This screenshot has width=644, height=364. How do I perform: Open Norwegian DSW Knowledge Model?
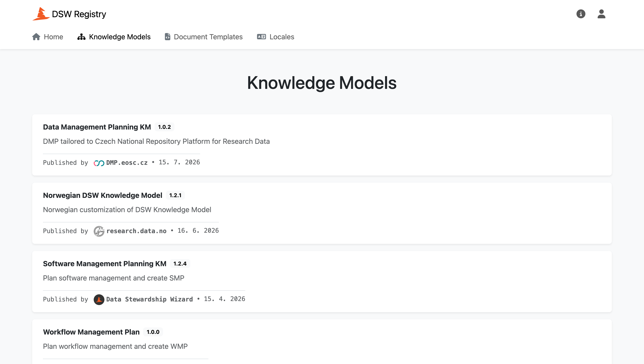103,195
